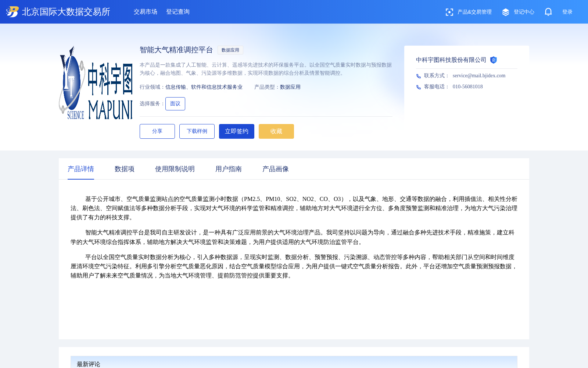This screenshot has width=588, height=368.
Task: Click the 数据应用 tag next to title
Action: click(230, 50)
